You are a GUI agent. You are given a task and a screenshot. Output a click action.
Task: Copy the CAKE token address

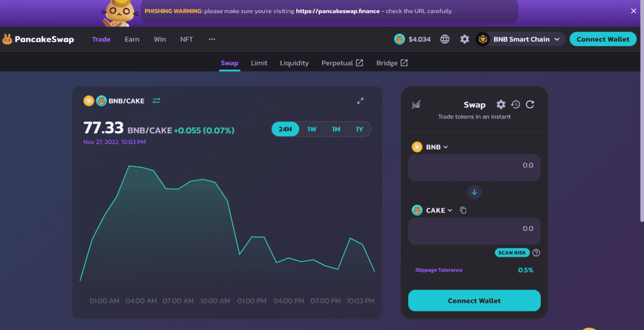tap(463, 210)
